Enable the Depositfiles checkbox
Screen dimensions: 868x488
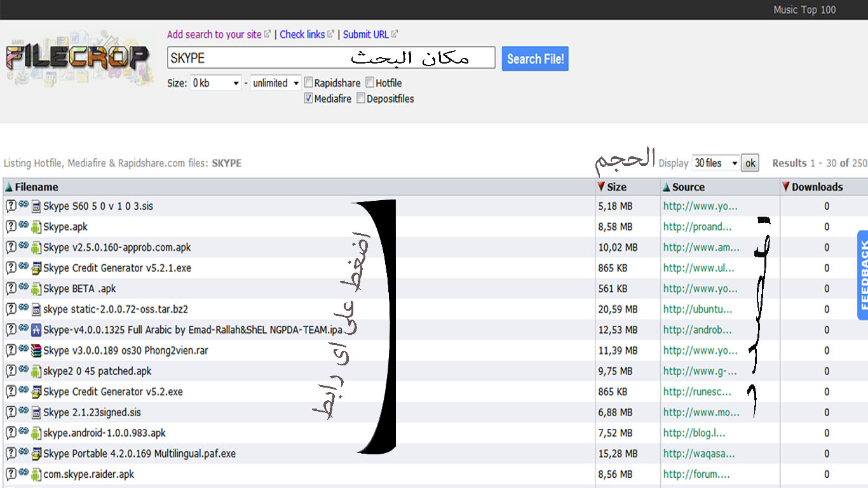point(361,98)
